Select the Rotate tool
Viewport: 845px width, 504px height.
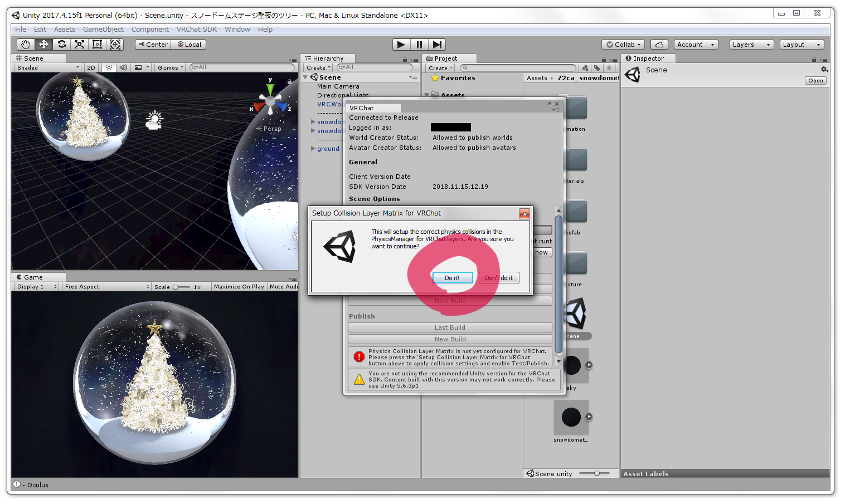[x=62, y=45]
